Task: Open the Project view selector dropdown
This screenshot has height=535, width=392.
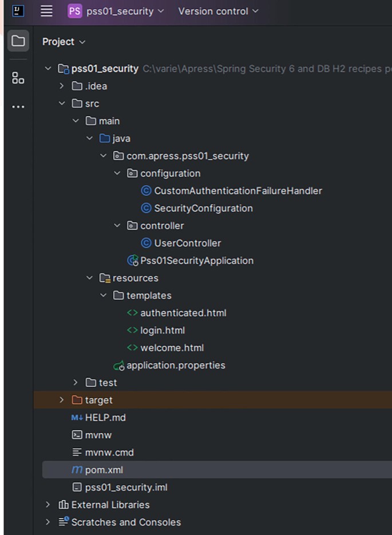Action: [x=64, y=42]
